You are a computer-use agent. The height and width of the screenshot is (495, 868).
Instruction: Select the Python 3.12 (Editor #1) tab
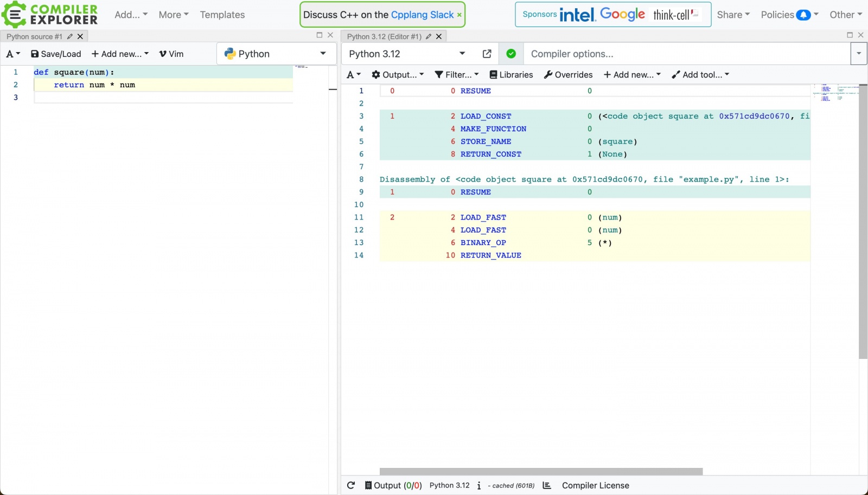tap(384, 36)
